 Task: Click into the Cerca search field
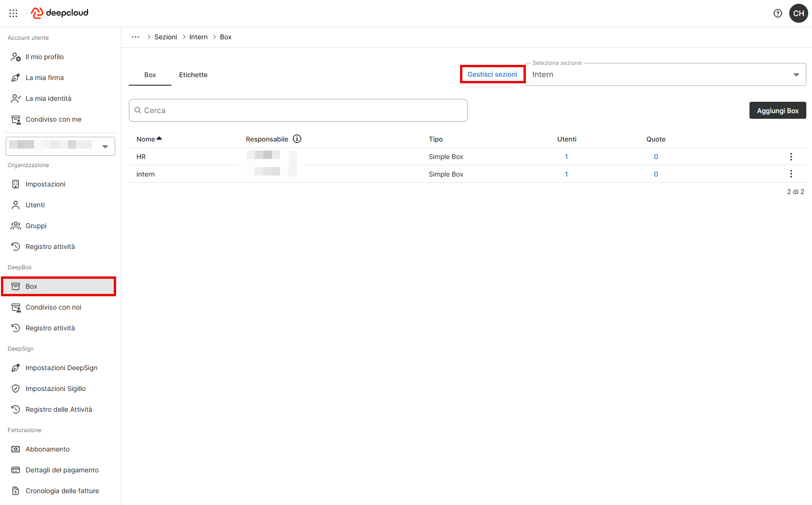pyautogui.click(x=298, y=110)
